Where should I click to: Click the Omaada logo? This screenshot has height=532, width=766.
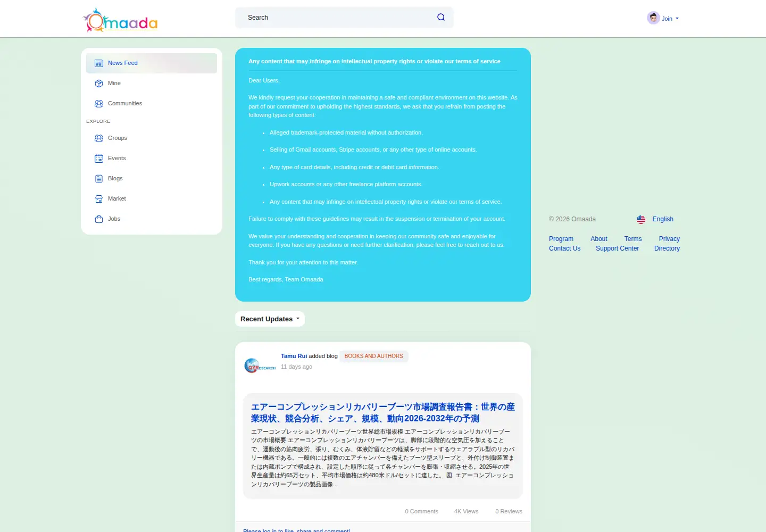[121, 20]
